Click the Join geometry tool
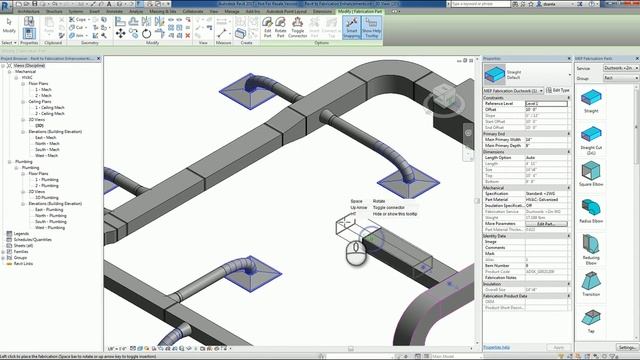The image size is (640, 360). (77, 36)
